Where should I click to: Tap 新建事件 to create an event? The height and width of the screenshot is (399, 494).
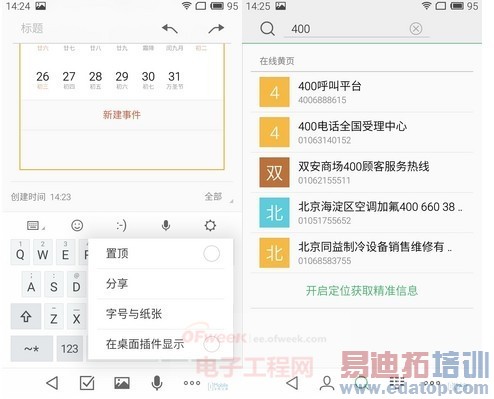pyautogui.click(x=122, y=115)
